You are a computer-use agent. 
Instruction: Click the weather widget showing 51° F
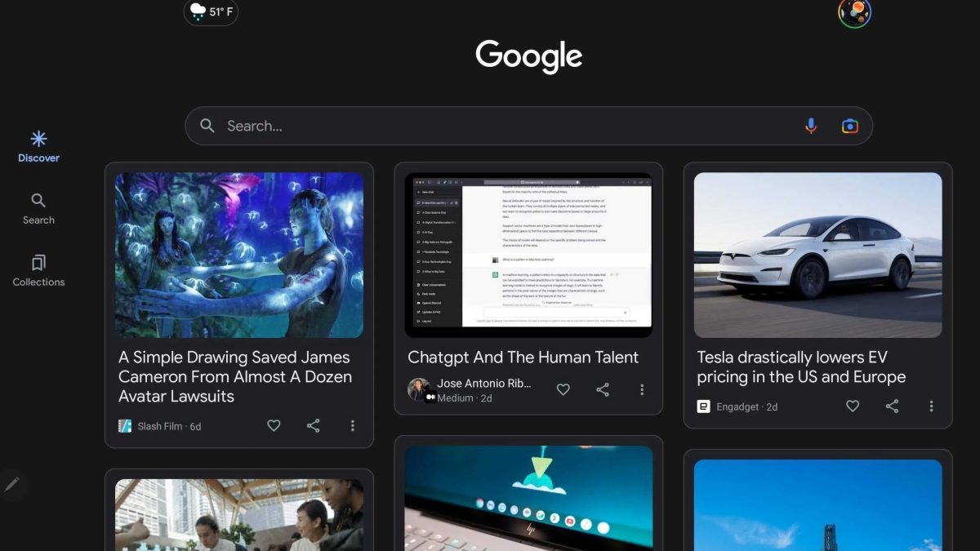coord(211,12)
